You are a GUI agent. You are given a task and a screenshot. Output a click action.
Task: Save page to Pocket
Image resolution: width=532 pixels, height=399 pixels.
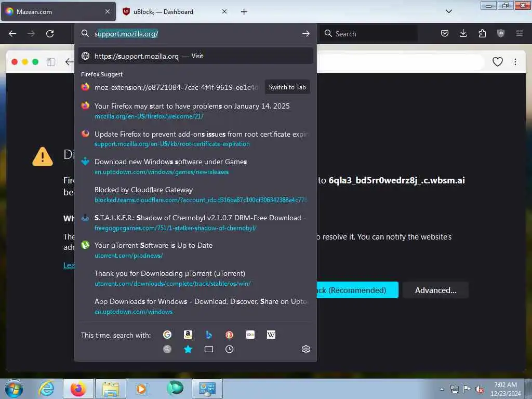(x=445, y=33)
